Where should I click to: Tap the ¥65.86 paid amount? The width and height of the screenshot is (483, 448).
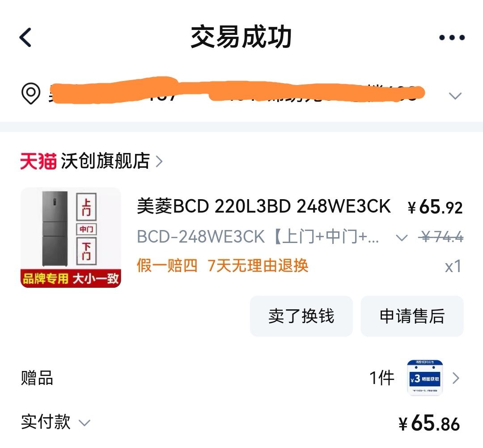[x=429, y=423]
